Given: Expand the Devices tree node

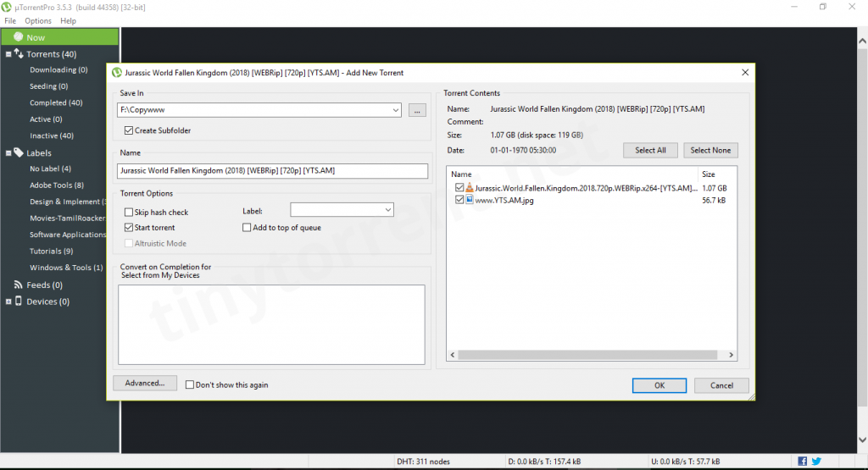Looking at the screenshot, I should 8,302.
